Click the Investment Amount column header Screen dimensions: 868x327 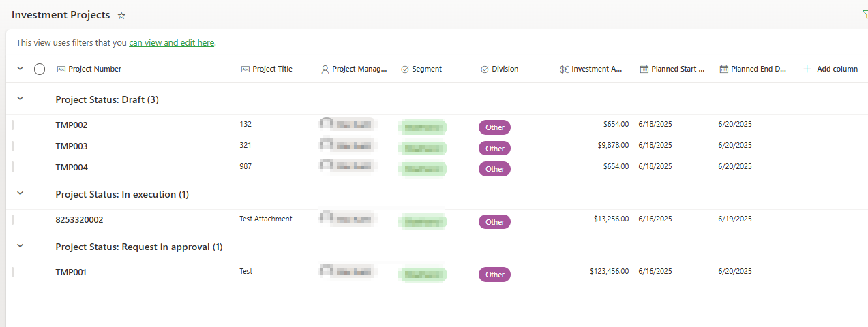pyautogui.click(x=596, y=69)
